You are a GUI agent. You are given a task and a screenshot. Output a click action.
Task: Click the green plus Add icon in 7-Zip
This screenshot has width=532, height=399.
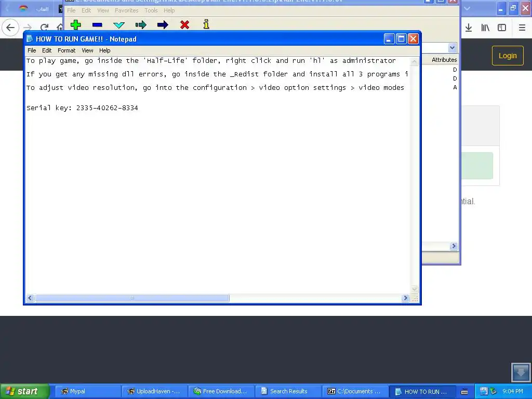pos(76,25)
